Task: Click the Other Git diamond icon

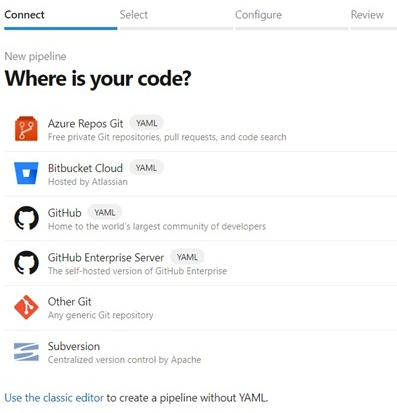Action: coord(26,307)
